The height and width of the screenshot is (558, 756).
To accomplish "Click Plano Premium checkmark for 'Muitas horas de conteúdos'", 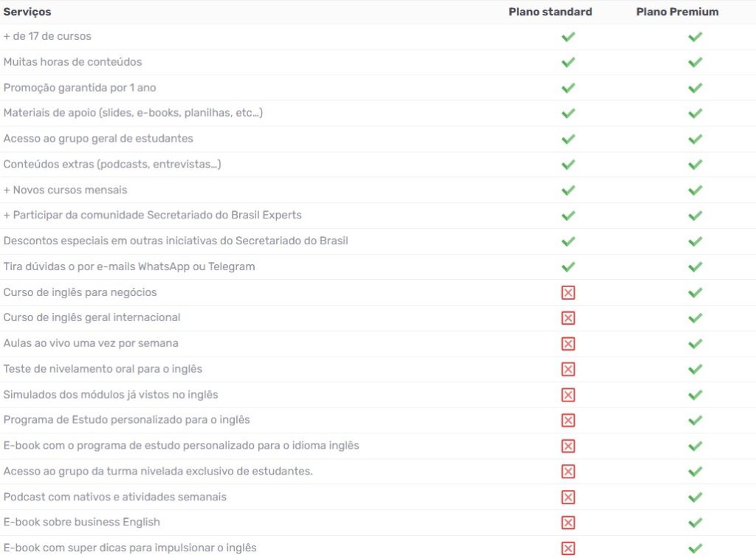I will [x=695, y=62].
